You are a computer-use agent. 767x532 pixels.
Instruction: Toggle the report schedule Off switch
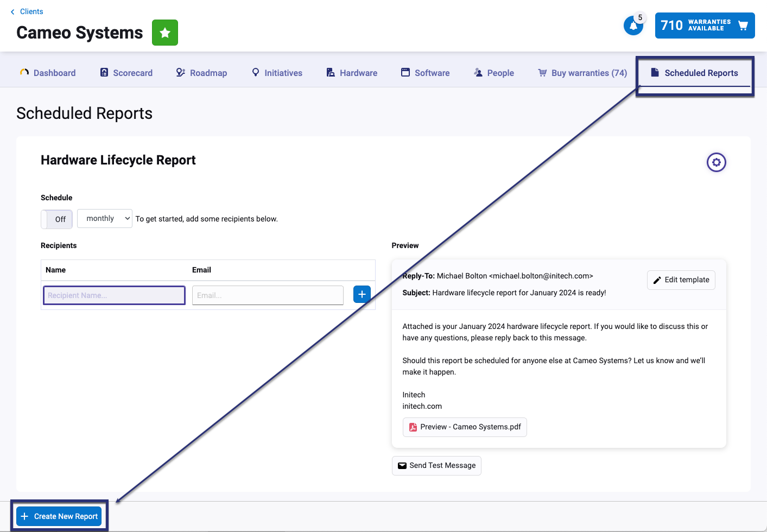56,219
